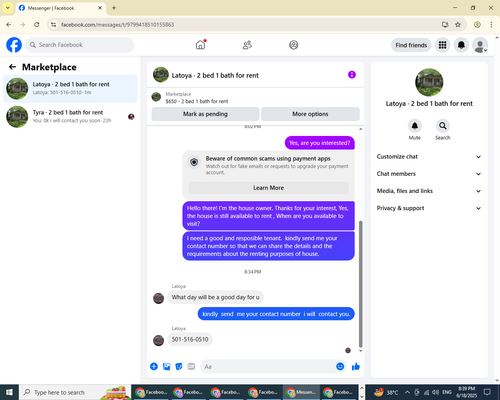500x400 pixels.
Task: Bookmark this page with the star icon
Action: (458, 25)
